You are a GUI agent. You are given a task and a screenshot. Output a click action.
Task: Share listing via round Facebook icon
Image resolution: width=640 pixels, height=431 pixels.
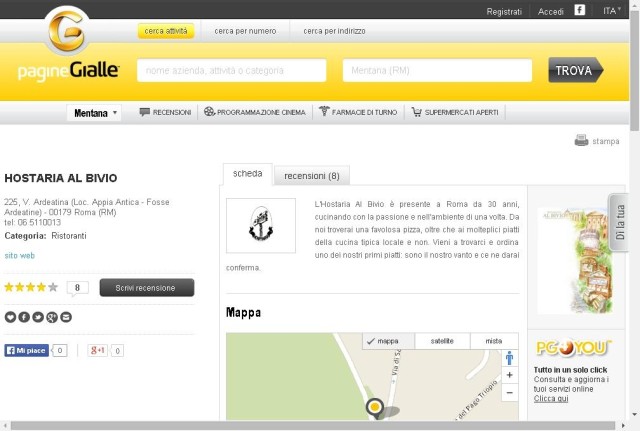pyautogui.click(x=24, y=317)
